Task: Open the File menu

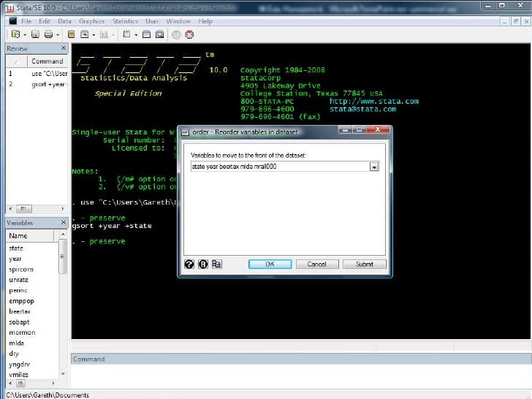Action: tap(26, 21)
